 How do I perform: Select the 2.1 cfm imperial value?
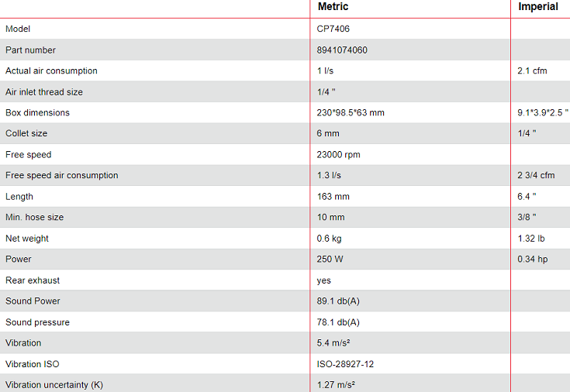[532, 71]
